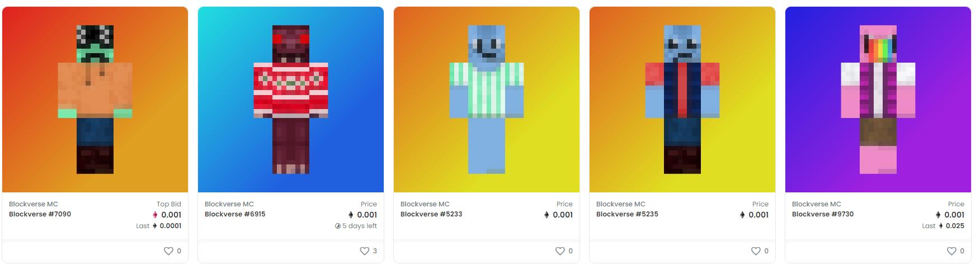Viewport: 980px width, 269px height.
Task: Open the Blockverse MC collection link above #5233
Action: pos(425,204)
